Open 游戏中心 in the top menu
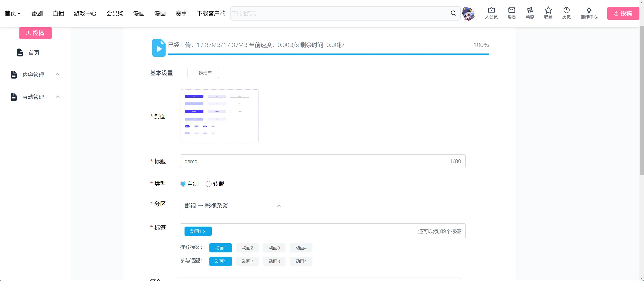This screenshot has width=644, height=281. click(85, 13)
